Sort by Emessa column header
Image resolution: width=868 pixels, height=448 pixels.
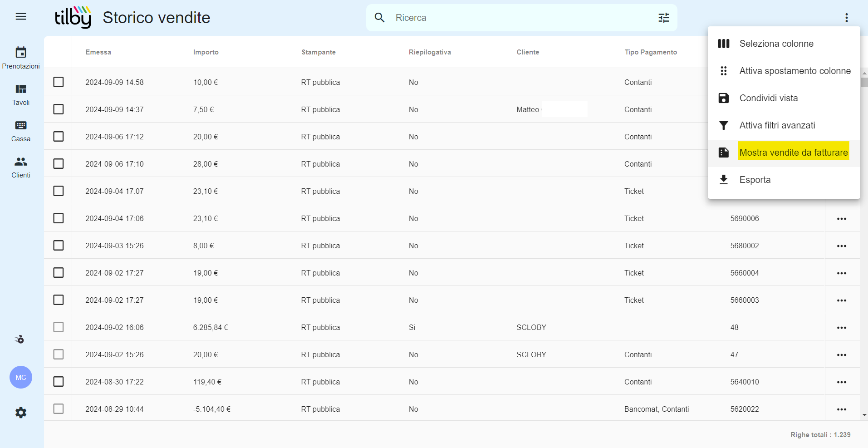(98, 52)
